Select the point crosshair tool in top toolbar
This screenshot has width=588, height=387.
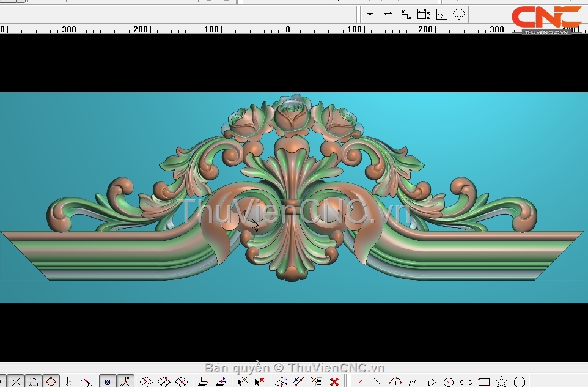tap(370, 13)
